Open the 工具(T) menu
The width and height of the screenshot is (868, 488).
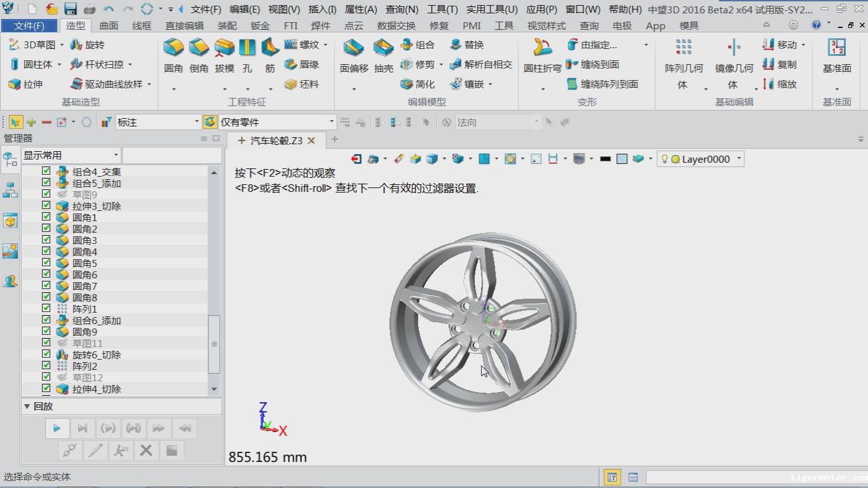click(442, 10)
